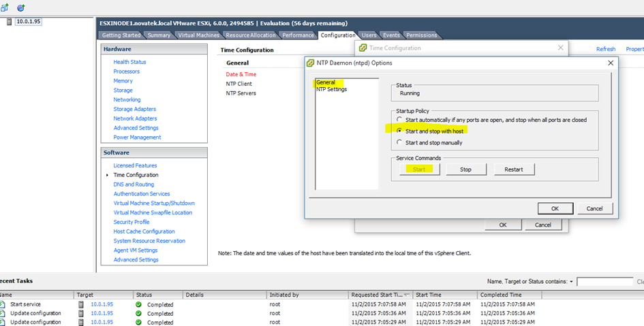Open Licensed Features under Software
The image size is (644, 326).
(135, 165)
